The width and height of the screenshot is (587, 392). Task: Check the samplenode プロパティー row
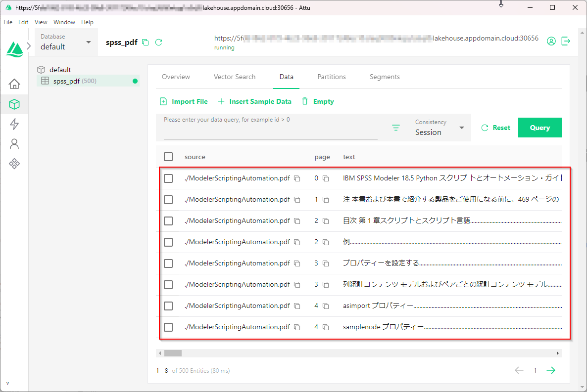[x=168, y=327]
